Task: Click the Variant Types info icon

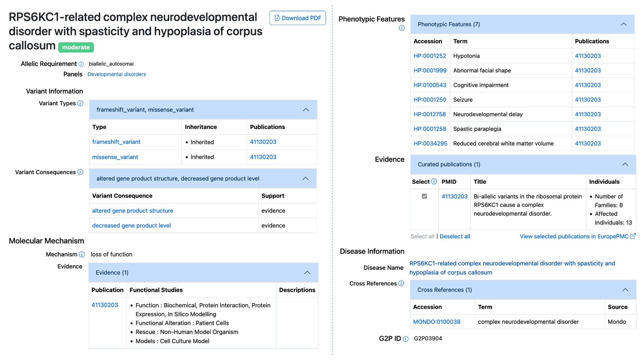Action: 80,103
